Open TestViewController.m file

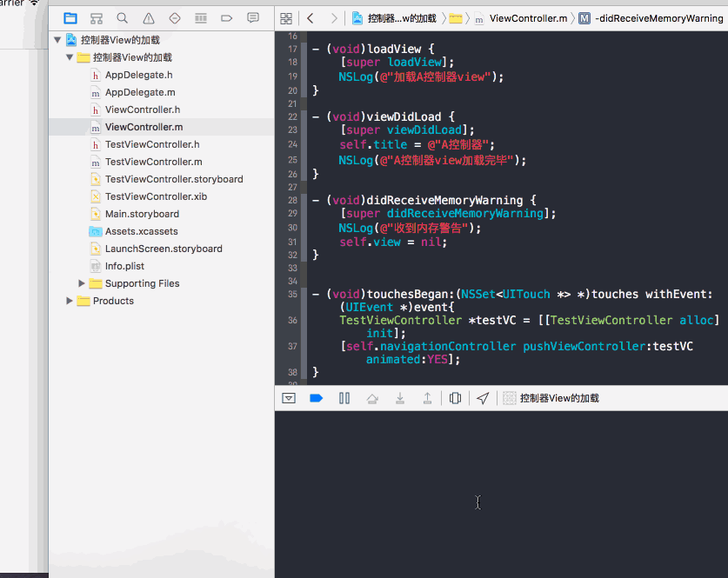coord(153,162)
